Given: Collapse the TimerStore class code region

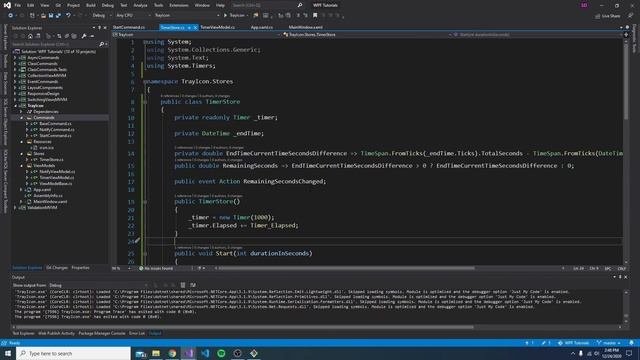Looking at the screenshot, I should 145,102.
